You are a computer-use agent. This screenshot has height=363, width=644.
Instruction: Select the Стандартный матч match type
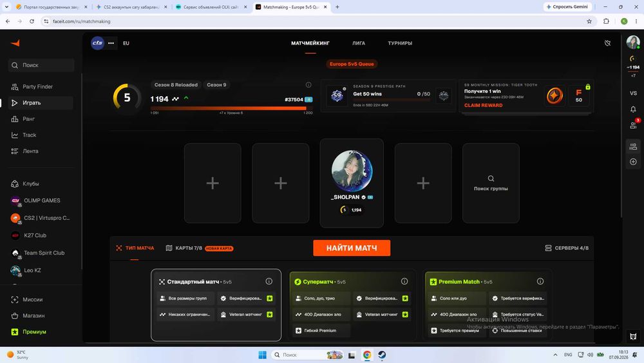point(216,305)
